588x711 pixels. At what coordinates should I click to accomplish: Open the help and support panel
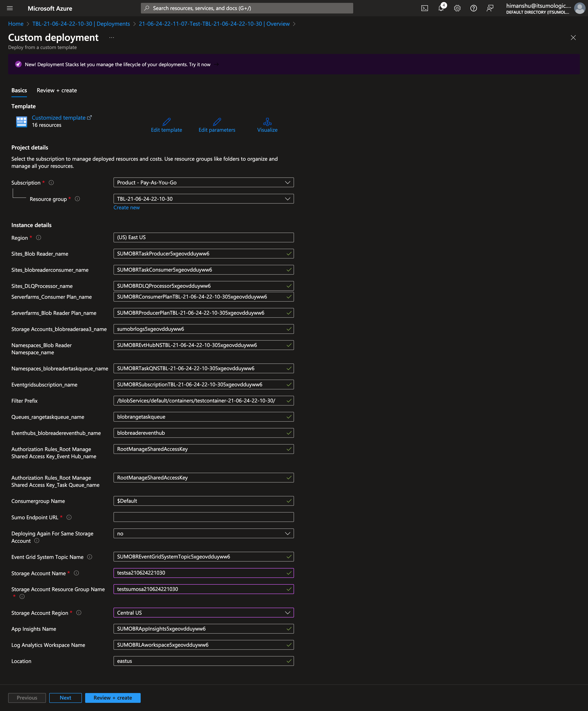(x=474, y=8)
